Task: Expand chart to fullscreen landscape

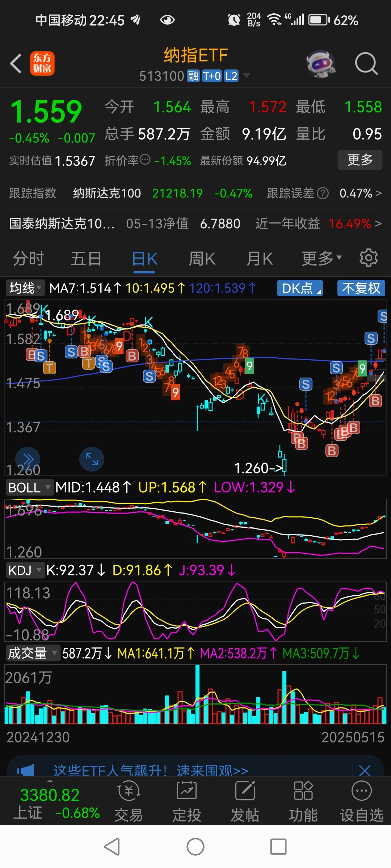Action: coord(92,459)
